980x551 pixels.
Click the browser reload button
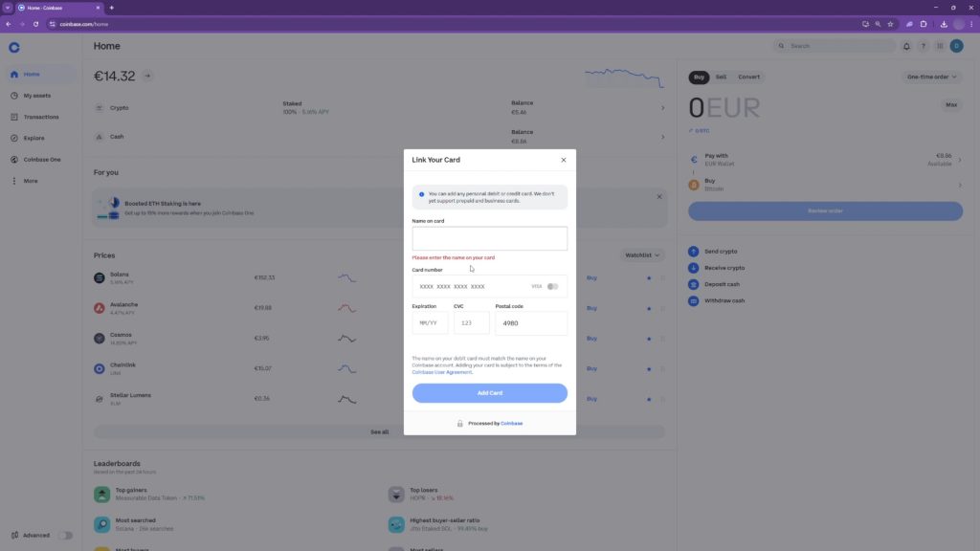coord(35,24)
